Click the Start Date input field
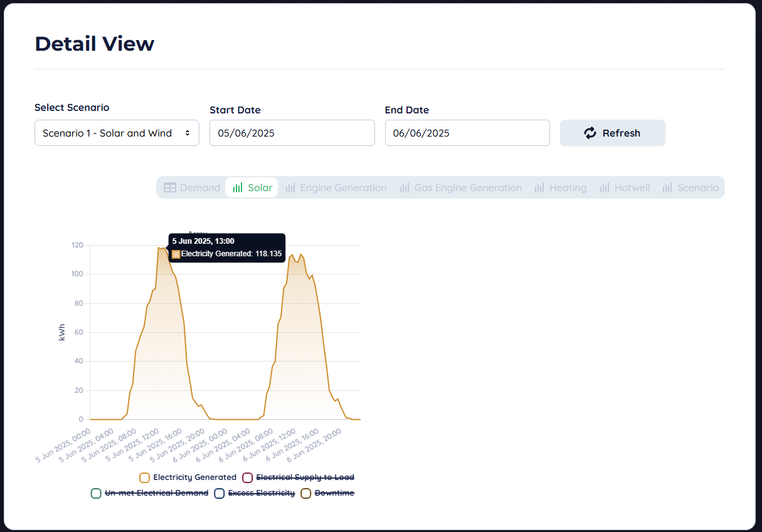Viewport: 762px width, 532px height. [292, 133]
